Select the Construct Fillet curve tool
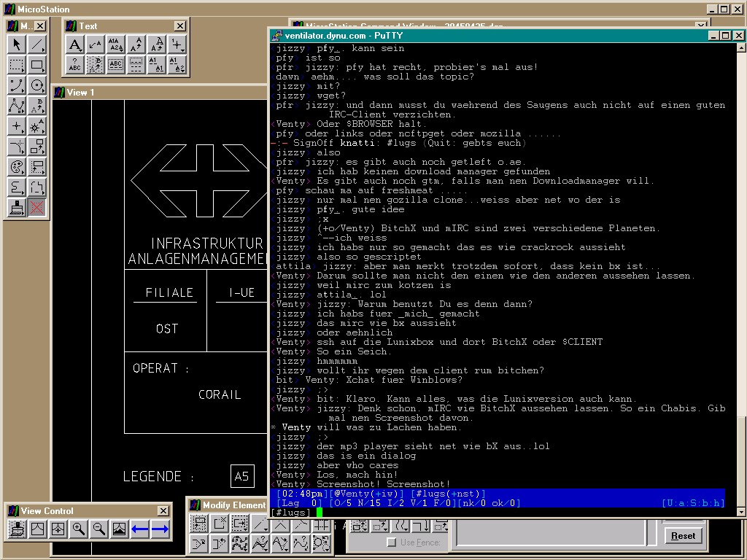The image size is (747, 560). 17,147
